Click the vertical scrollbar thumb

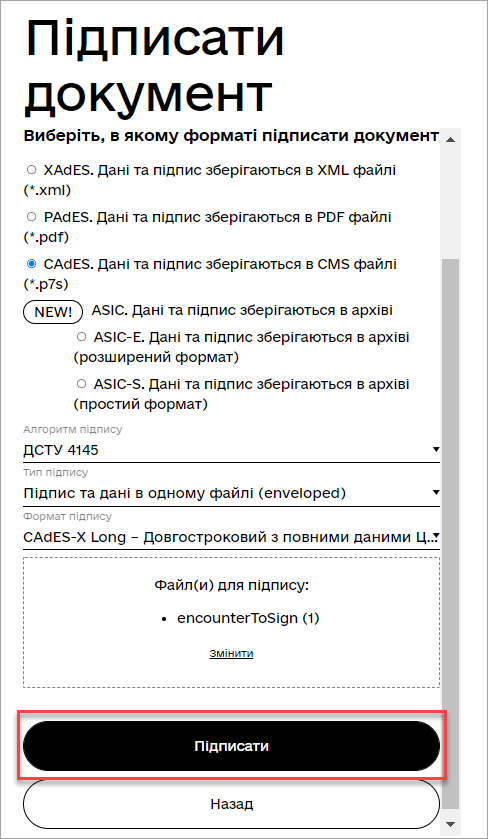(451, 533)
